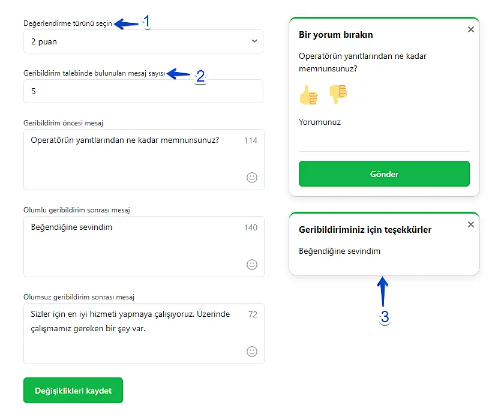Expand the '2 puan' rating type dropdown
Screen dimensions: 504x420
point(143,41)
